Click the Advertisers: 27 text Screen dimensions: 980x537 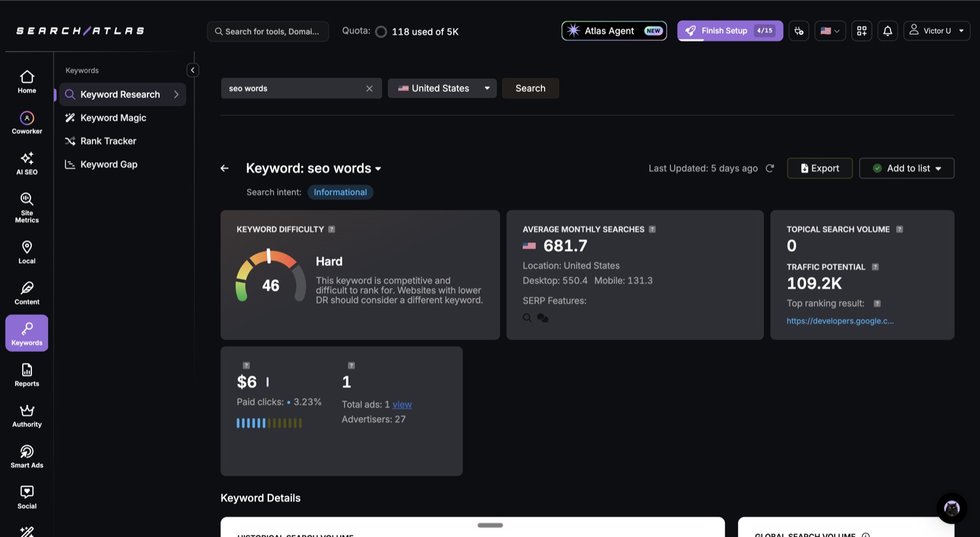click(x=374, y=419)
